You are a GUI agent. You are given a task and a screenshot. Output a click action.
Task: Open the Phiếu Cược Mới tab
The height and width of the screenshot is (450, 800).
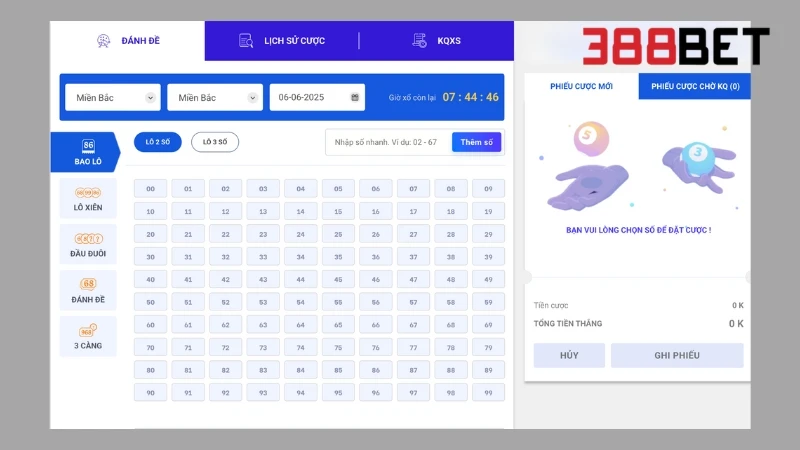click(x=581, y=87)
